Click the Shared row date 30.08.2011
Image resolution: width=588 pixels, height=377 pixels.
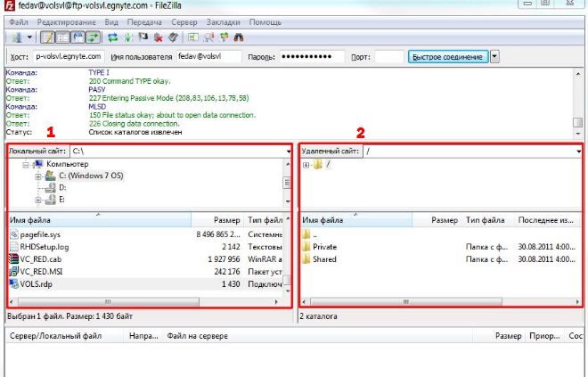(x=546, y=259)
